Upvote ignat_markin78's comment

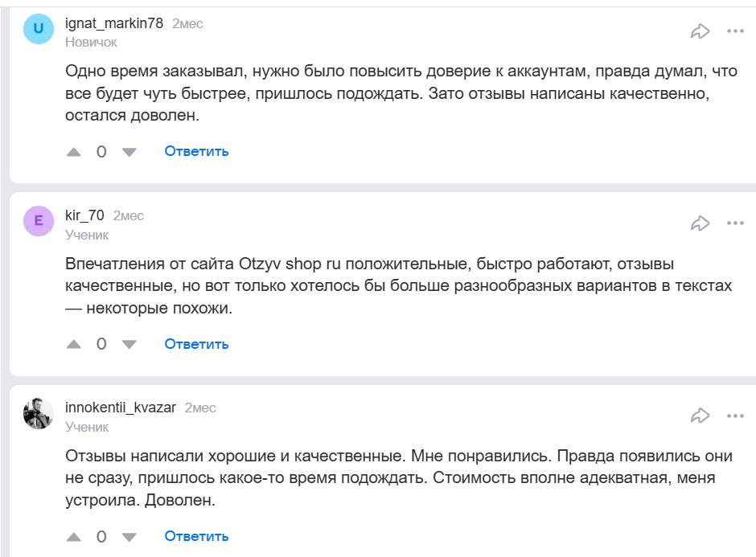pyautogui.click(x=74, y=151)
